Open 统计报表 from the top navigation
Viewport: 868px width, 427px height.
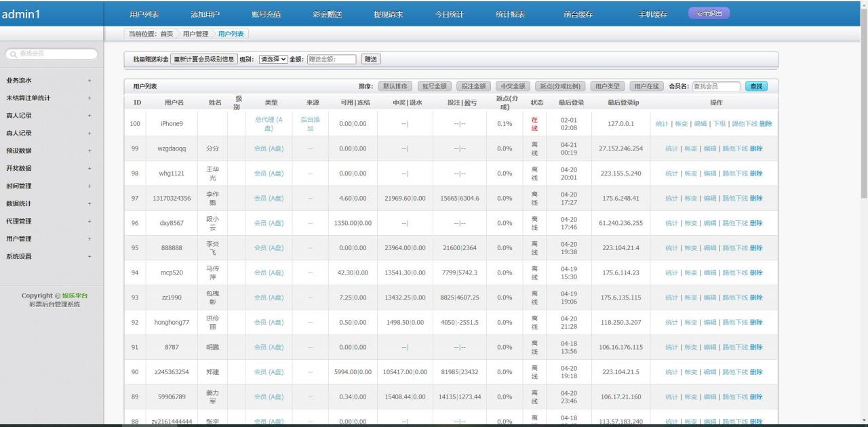pos(510,14)
